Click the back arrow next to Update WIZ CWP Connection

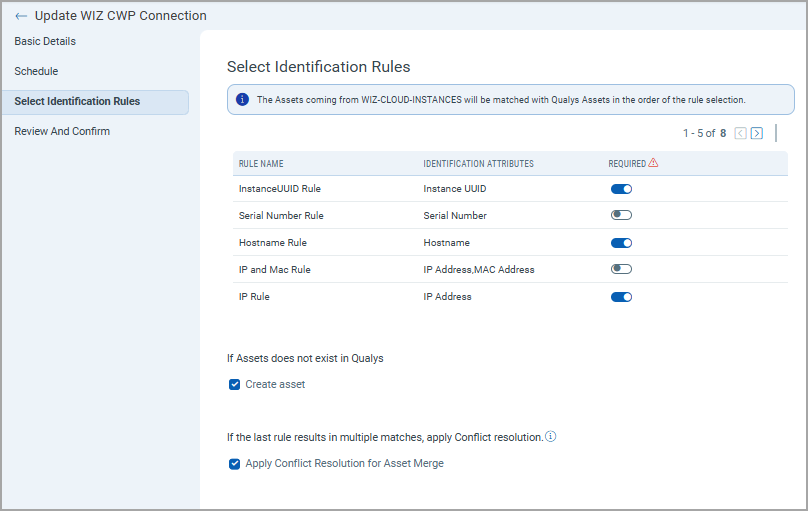[21, 16]
